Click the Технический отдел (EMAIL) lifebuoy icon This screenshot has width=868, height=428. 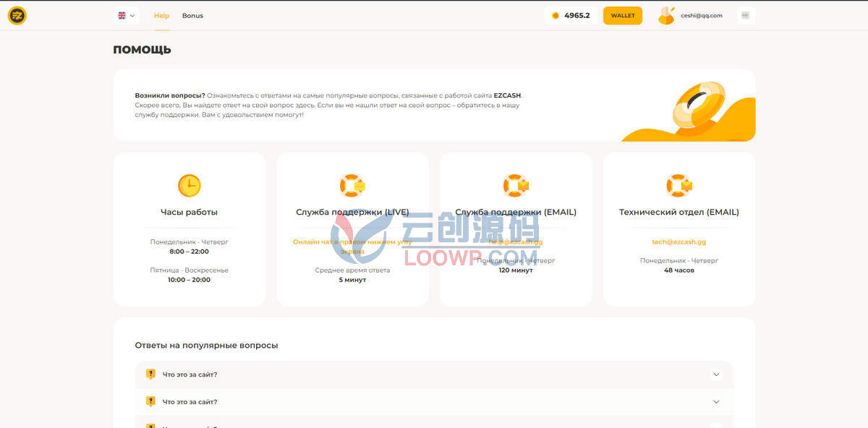click(679, 186)
